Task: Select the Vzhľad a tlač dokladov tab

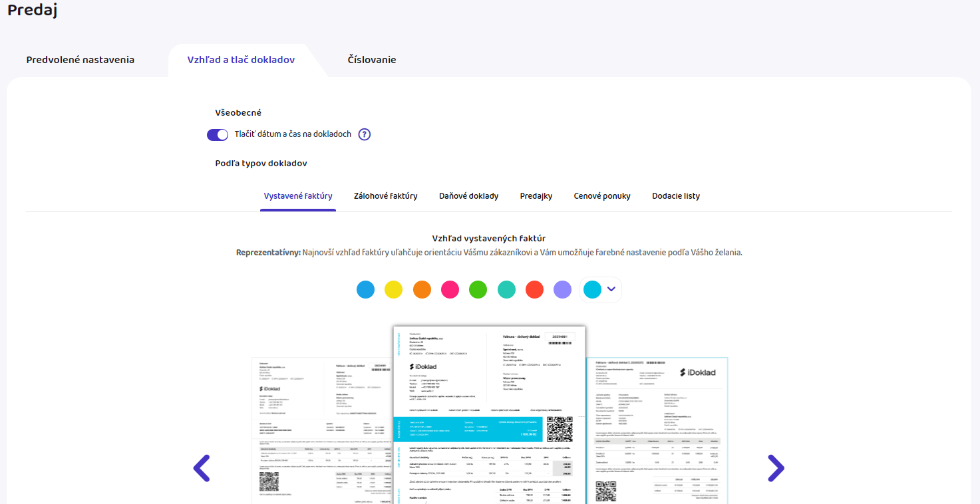Action: [x=241, y=60]
